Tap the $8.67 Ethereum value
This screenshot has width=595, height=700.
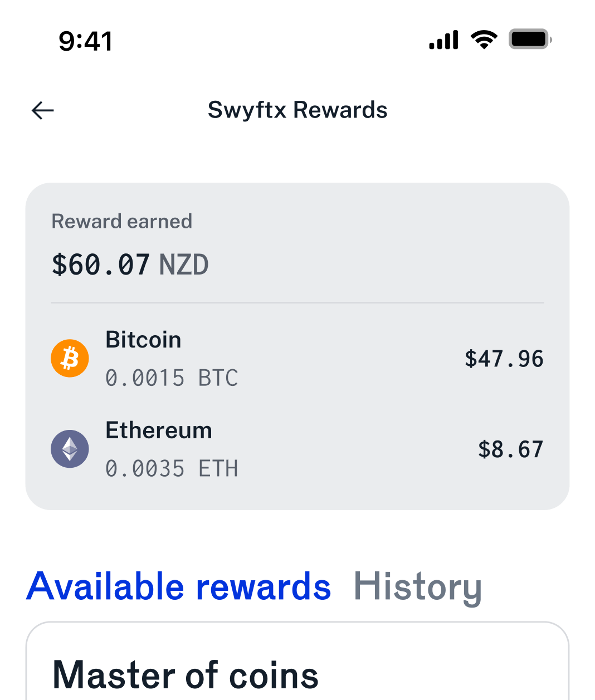[x=511, y=449]
